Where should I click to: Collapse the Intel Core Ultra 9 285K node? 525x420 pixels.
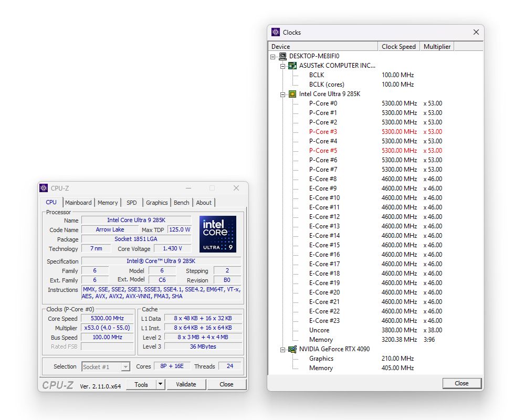(x=282, y=94)
